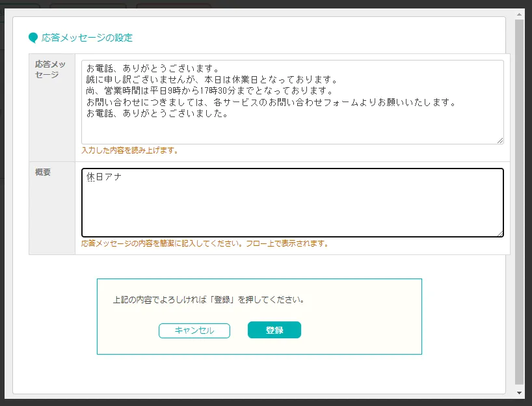532x406 pixels.
Task: Focus the 概要 field containing 休日アナ
Action: [x=293, y=202]
